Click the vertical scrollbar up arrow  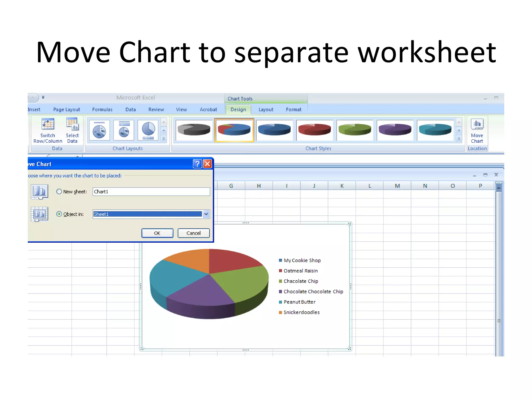click(499, 187)
